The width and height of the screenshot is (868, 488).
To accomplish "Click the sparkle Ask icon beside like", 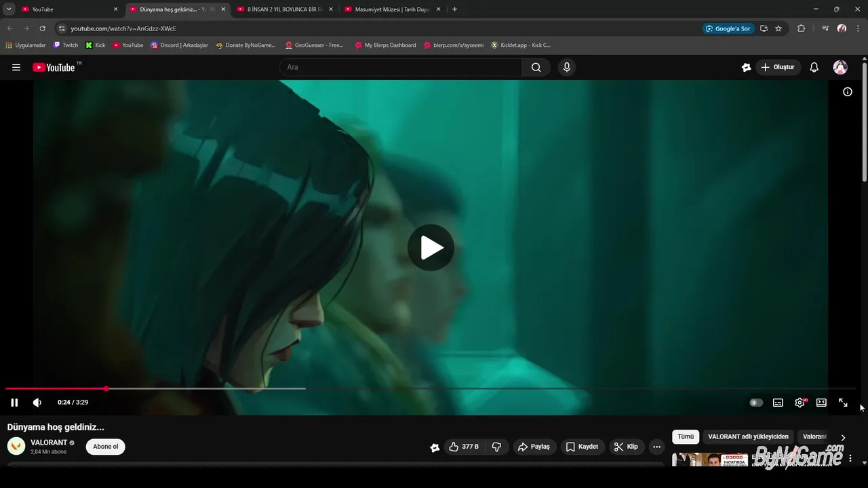I will tap(435, 447).
